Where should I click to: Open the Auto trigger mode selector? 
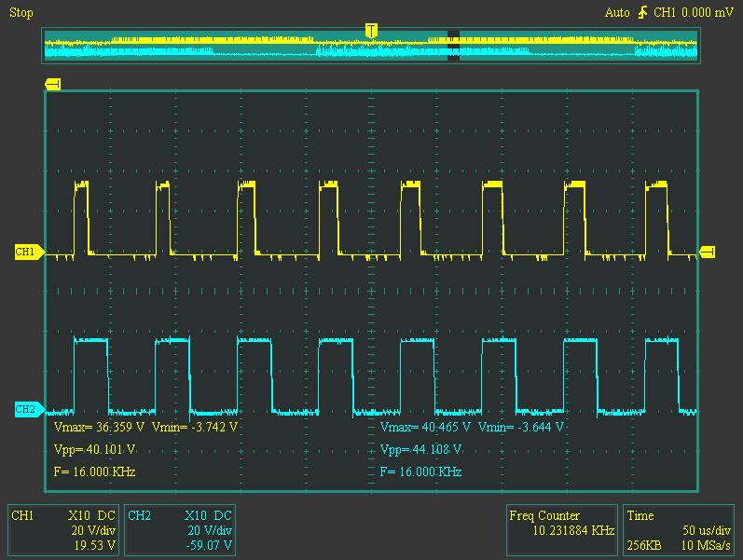pos(616,13)
